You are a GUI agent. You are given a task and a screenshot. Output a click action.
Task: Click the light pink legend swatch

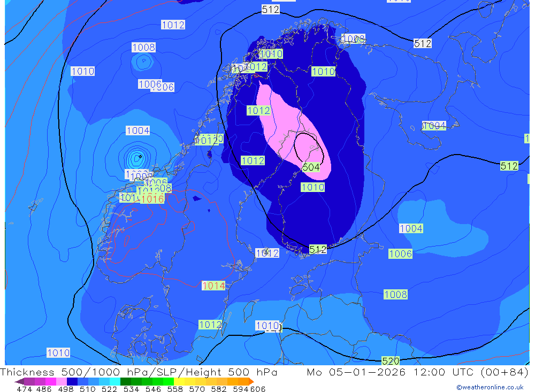click(x=62, y=381)
